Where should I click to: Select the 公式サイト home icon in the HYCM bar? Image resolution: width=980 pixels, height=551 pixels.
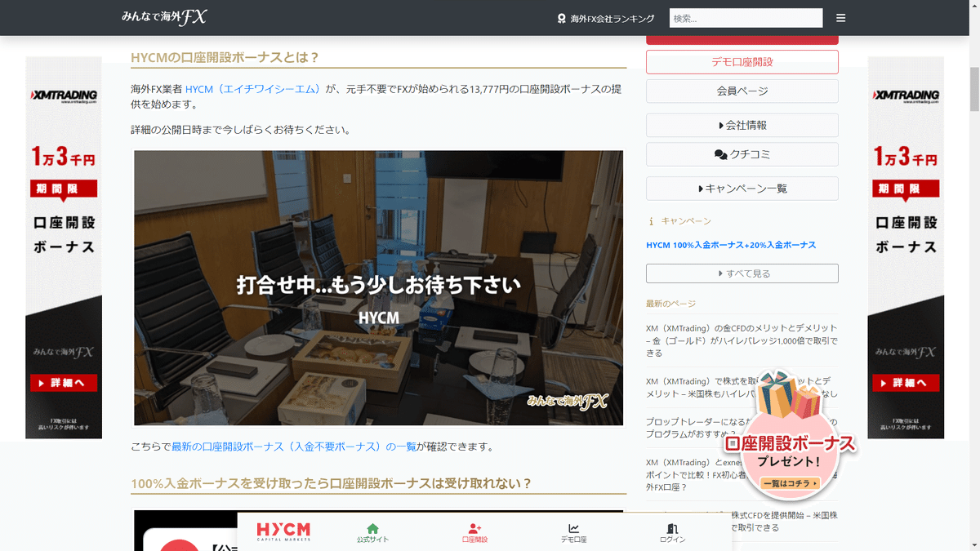(x=371, y=529)
